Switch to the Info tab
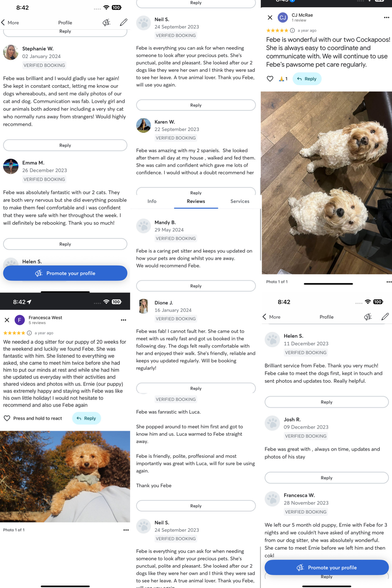 pyautogui.click(x=152, y=201)
